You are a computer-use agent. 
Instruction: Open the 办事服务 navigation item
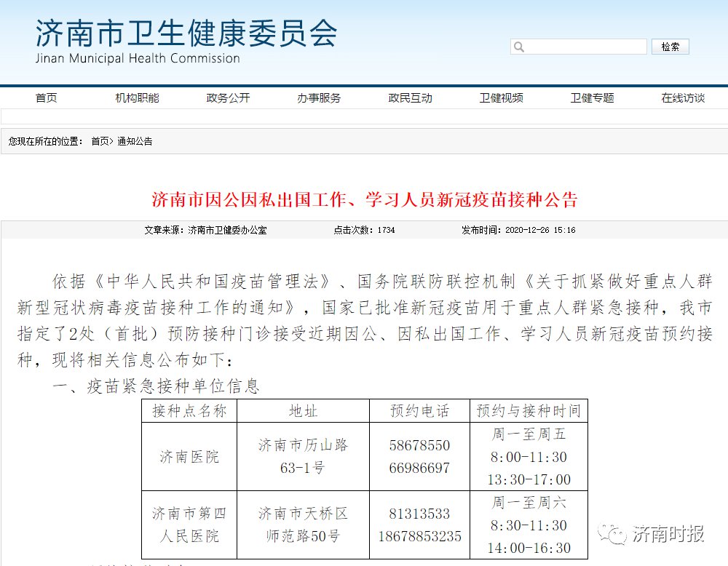coord(319,98)
